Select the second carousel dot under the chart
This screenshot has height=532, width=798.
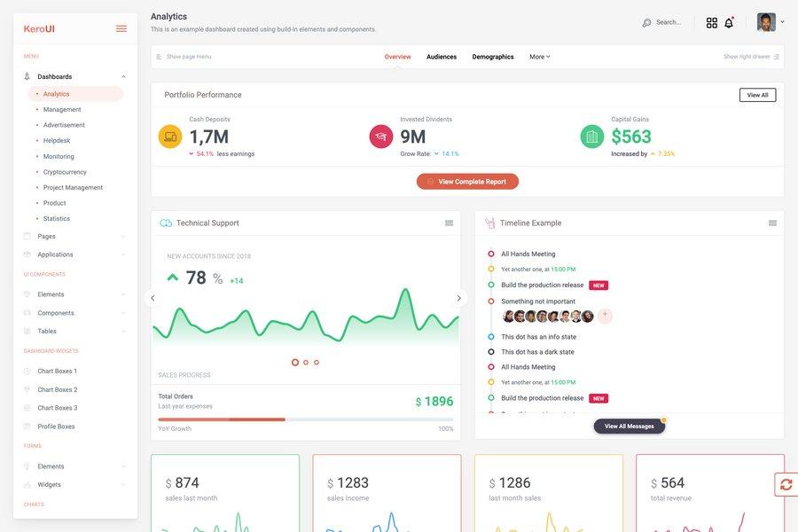coord(304,360)
